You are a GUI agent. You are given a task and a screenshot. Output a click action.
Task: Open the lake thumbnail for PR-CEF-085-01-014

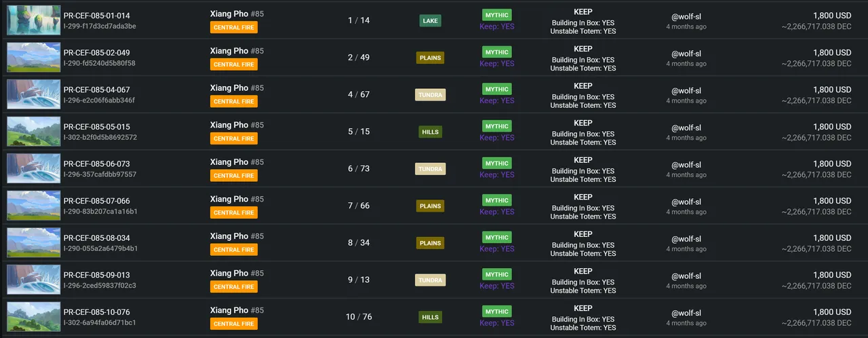(x=34, y=20)
